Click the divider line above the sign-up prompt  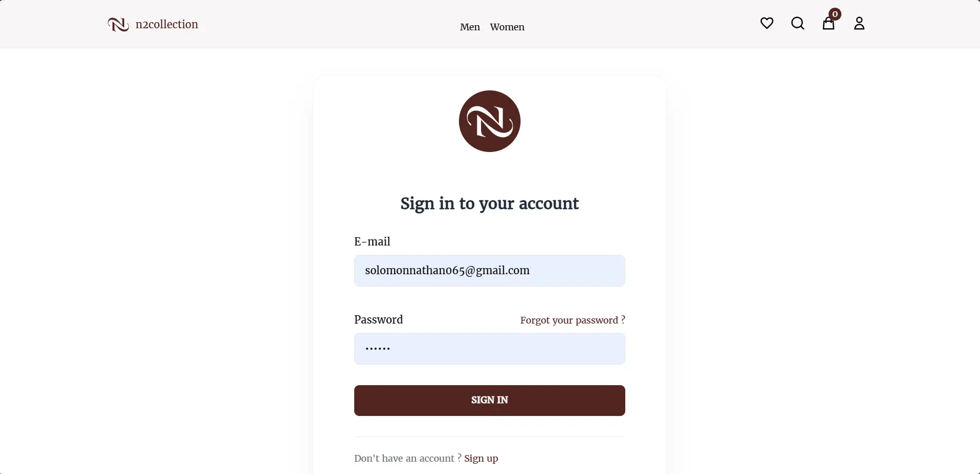coord(490,437)
